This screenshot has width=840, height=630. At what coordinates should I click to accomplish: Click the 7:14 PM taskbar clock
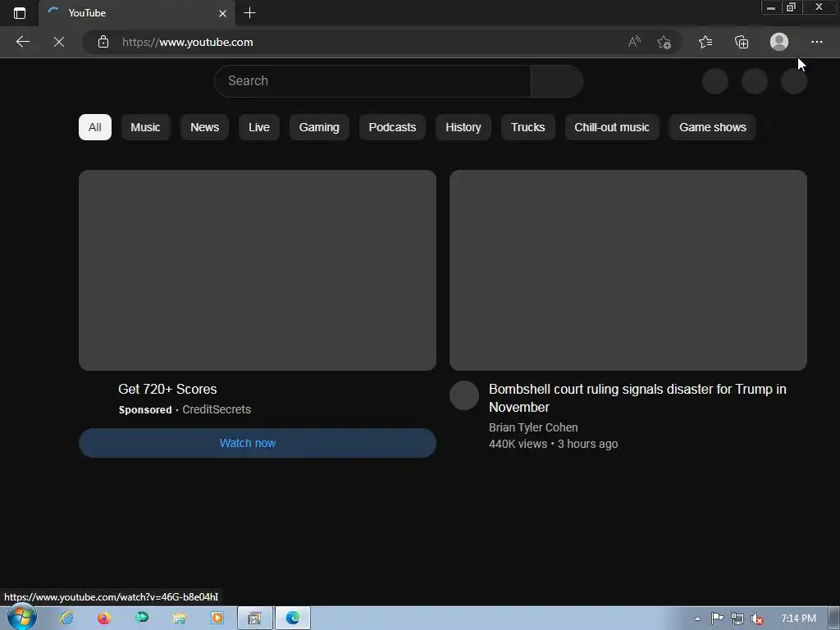click(798, 619)
